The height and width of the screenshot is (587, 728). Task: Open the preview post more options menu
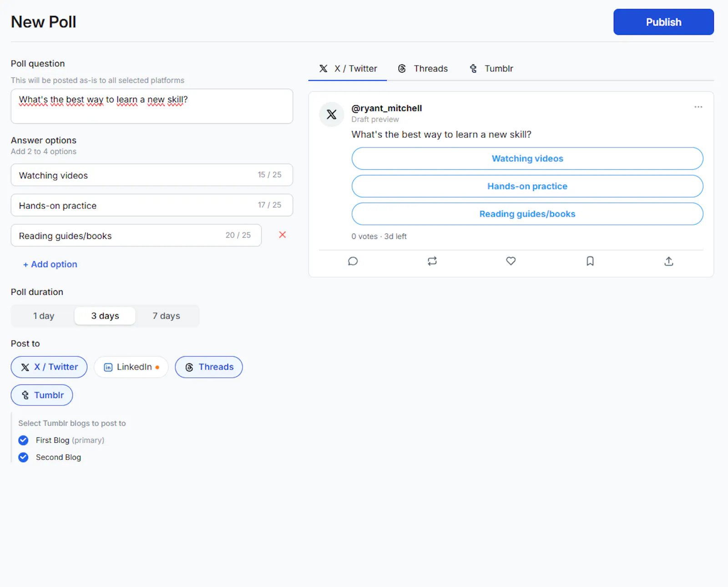[x=698, y=107]
